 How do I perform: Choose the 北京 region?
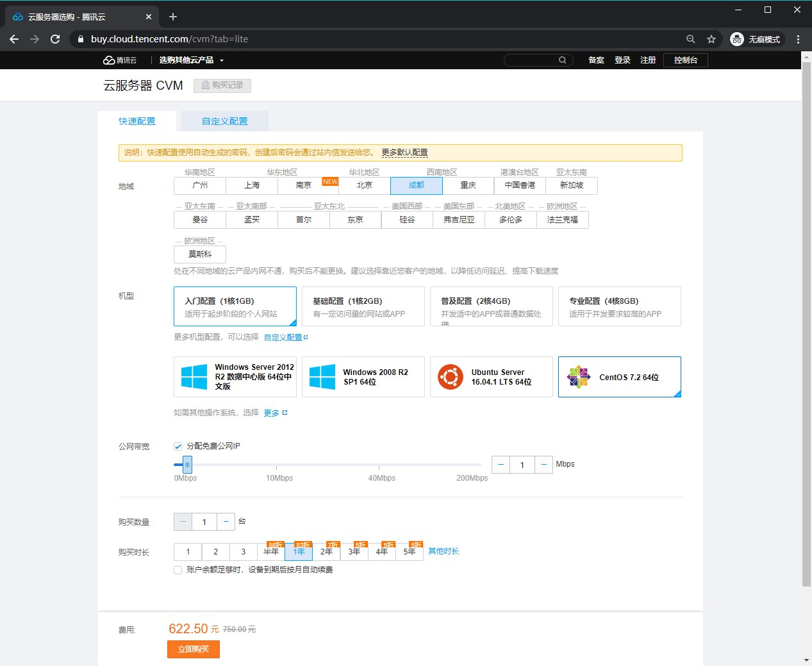(x=365, y=185)
